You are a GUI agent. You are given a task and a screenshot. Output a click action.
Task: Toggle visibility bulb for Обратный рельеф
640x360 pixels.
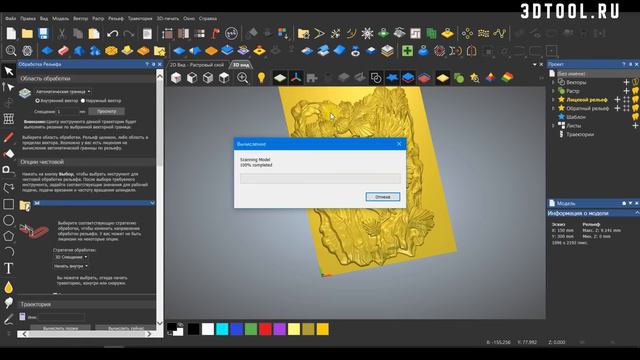[636, 108]
